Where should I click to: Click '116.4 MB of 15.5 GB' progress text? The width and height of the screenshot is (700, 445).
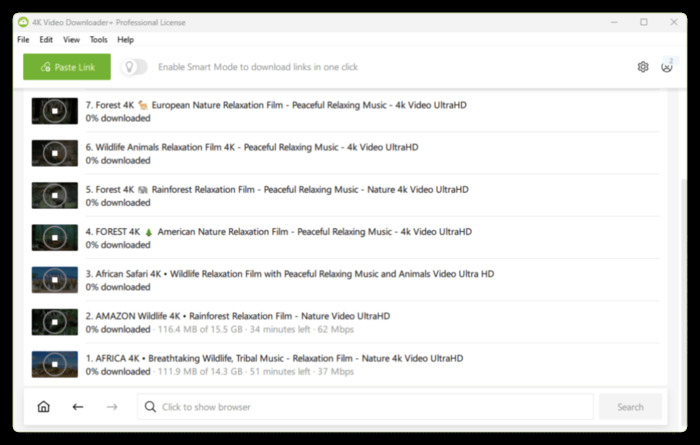click(200, 329)
